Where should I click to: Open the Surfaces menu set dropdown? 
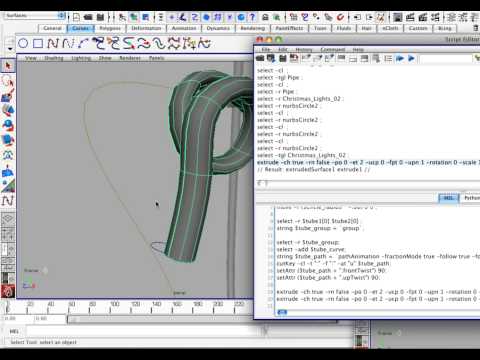pos(34,16)
